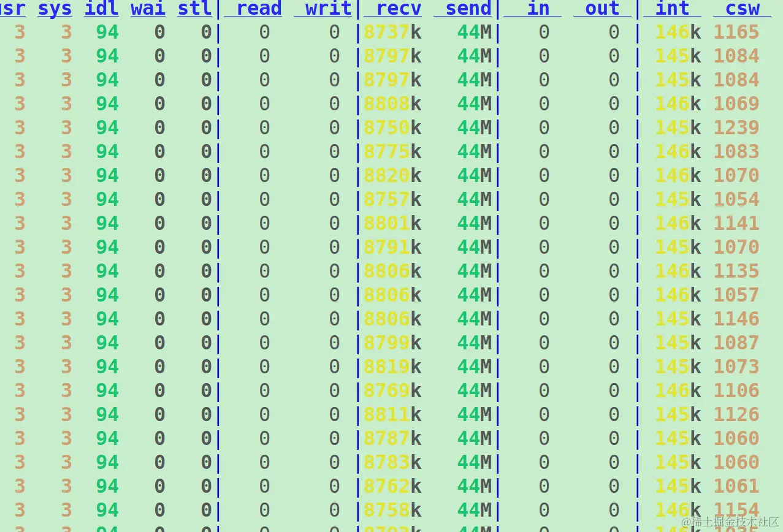Click the csw value 1057

[736, 295]
